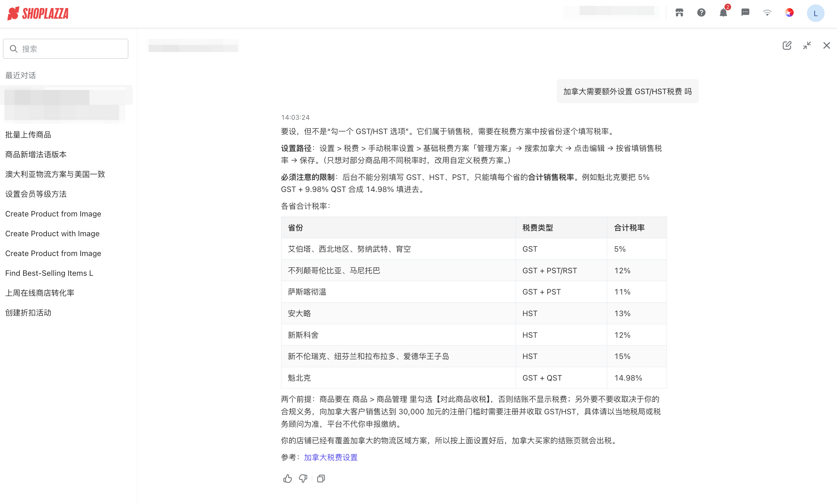
Task: Give thumbs up to the answer
Action: [x=288, y=479]
